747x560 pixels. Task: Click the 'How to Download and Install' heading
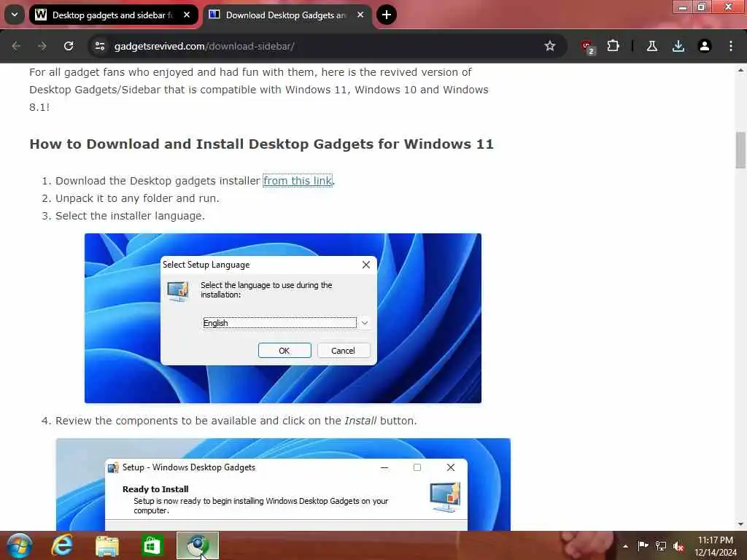(x=262, y=144)
